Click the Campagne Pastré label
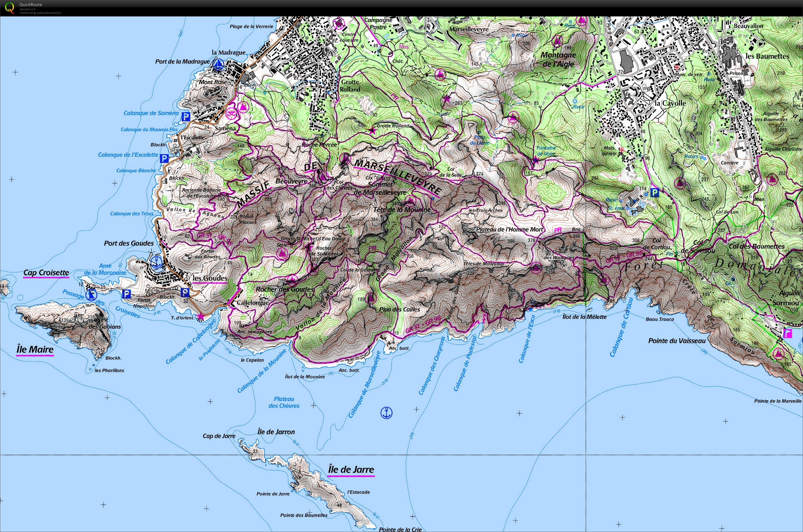This screenshot has width=803, height=532. (378, 23)
